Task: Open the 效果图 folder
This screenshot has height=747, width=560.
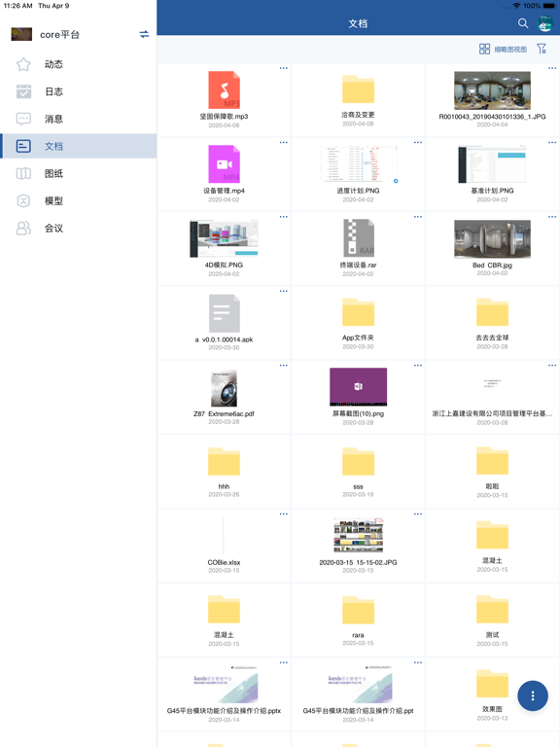Action: pos(492,684)
